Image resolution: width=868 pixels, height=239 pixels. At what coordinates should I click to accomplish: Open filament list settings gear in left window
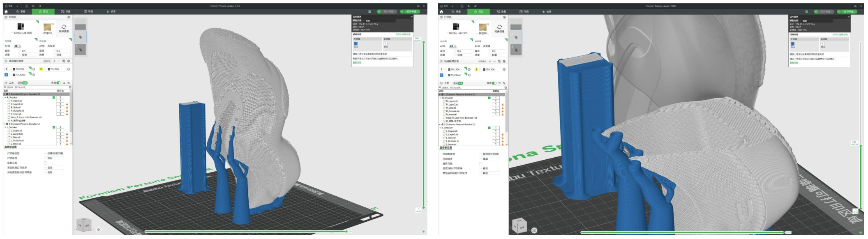click(x=69, y=61)
